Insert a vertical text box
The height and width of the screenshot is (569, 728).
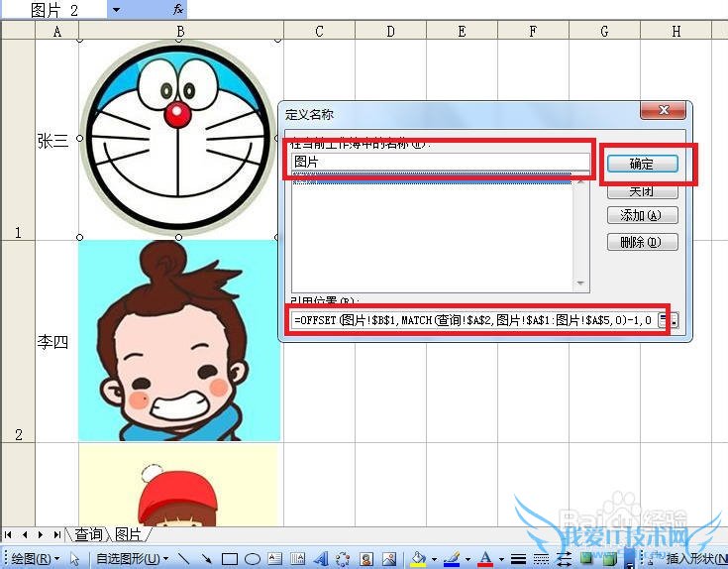pos(297,558)
